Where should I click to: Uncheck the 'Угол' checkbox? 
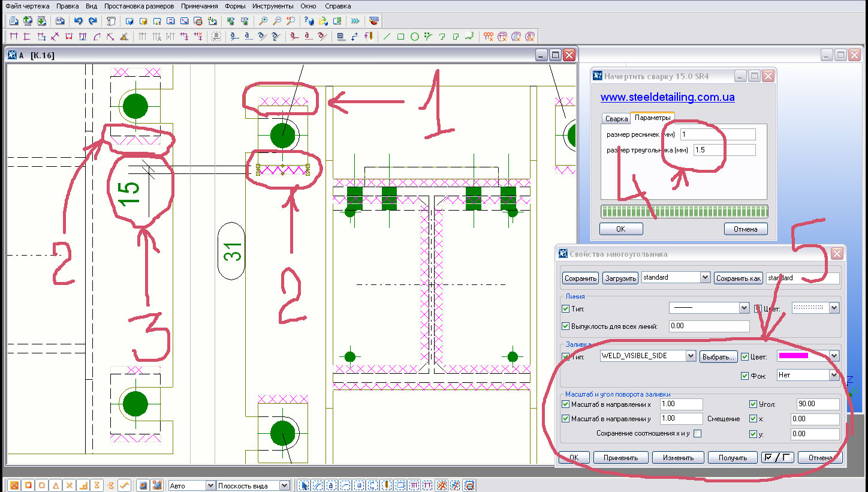(754, 404)
